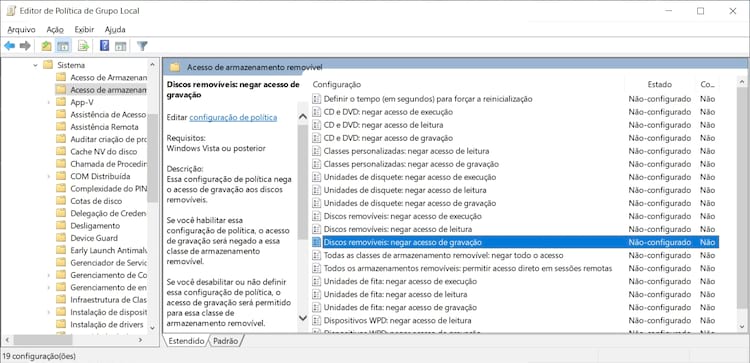
Task: Select Auditar criação de pro tree item
Action: (109, 139)
